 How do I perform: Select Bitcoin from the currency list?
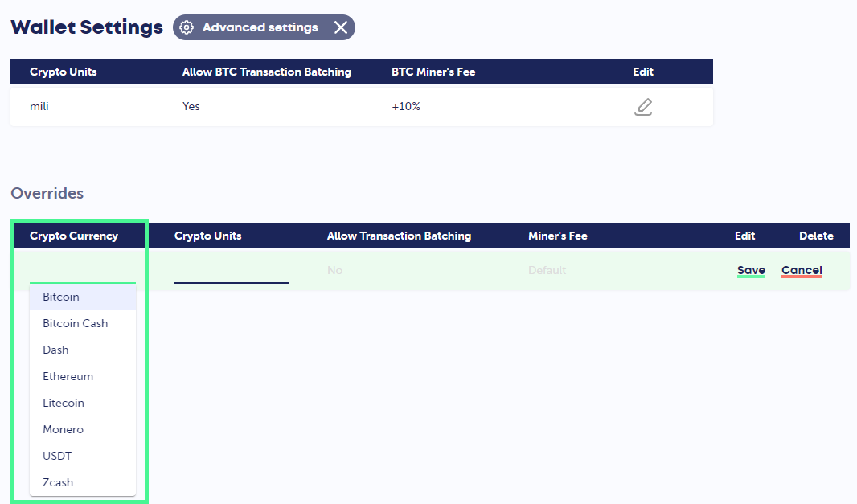[61, 297]
